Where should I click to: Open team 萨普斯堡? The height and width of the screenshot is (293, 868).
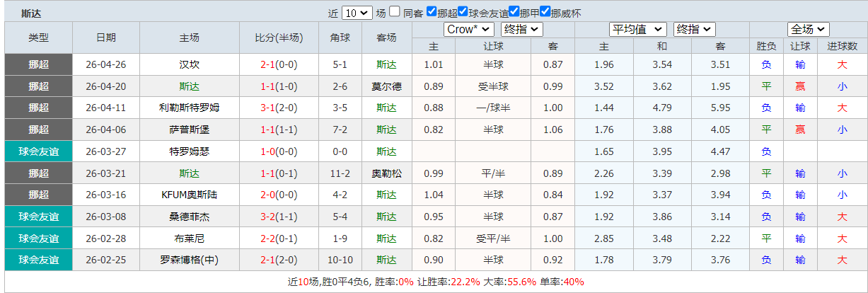pyautogui.click(x=190, y=130)
